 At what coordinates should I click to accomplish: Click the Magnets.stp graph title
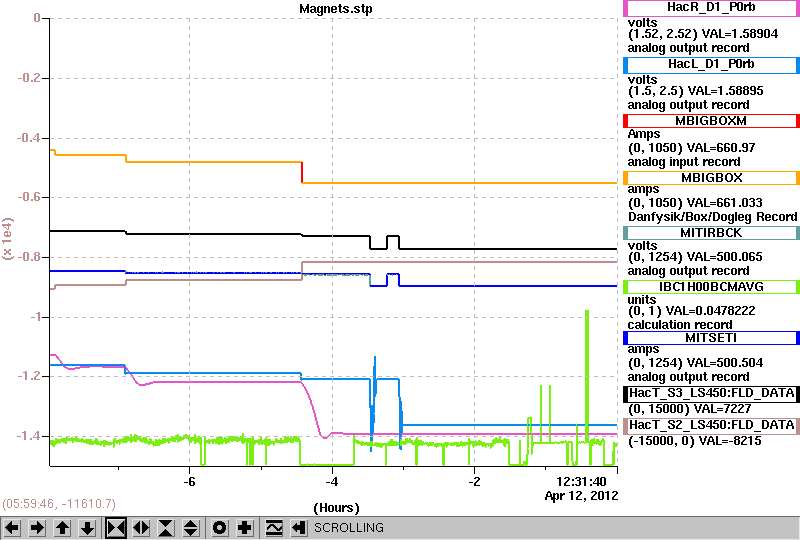336,9
